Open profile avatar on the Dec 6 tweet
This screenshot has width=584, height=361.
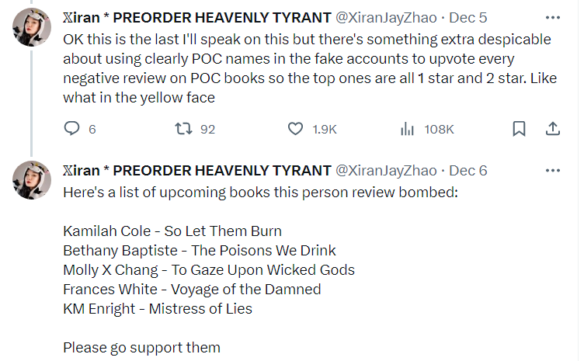(x=32, y=180)
